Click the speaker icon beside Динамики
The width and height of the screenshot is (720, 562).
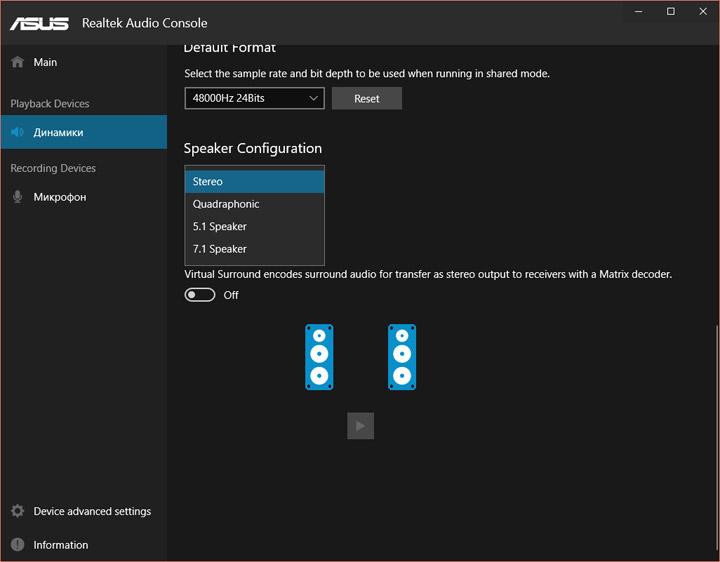click(x=17, y=132)
